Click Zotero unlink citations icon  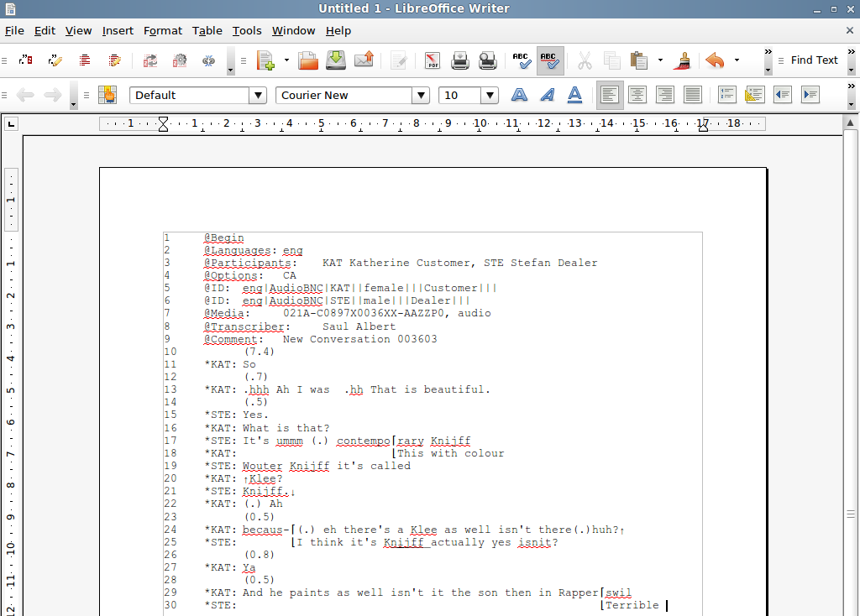(x=209, y=60)
